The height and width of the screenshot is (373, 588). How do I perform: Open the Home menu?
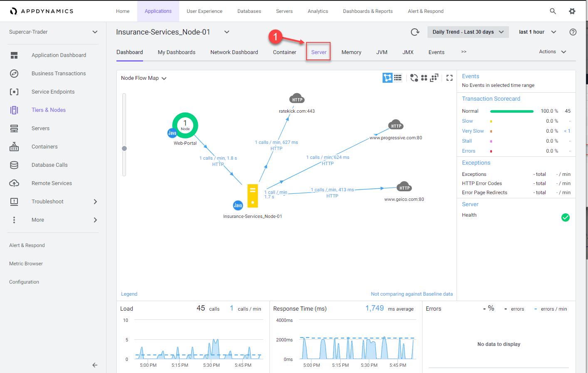pos(123,11)
